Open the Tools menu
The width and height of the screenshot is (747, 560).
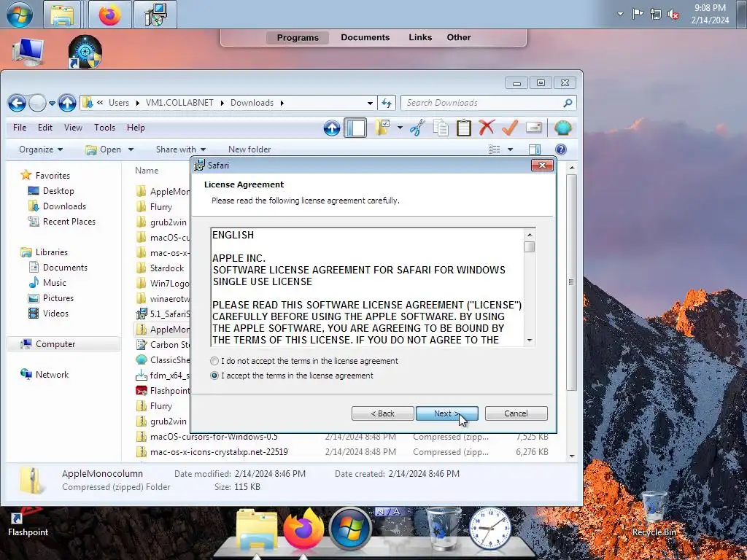(x=105, y=128)
